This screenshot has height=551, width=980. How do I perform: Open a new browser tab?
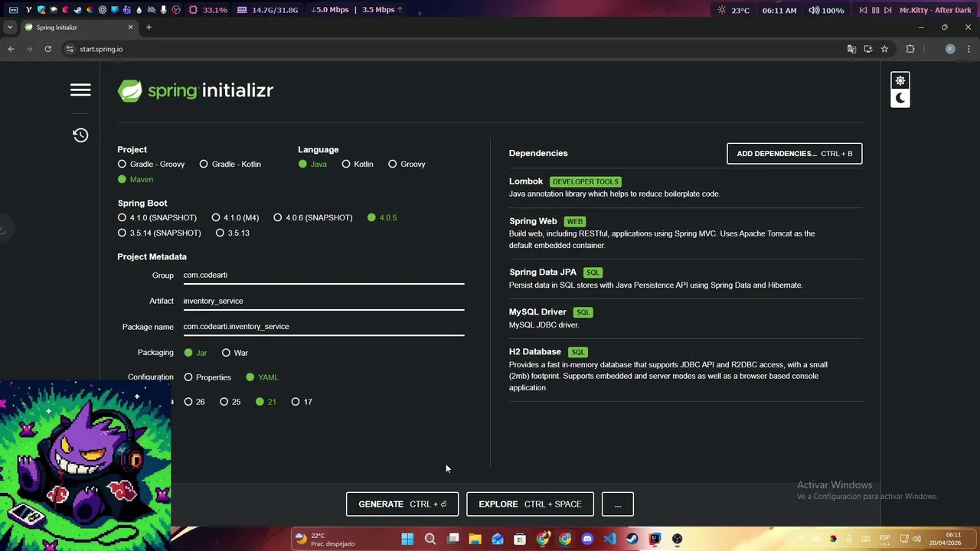(149, 28)
